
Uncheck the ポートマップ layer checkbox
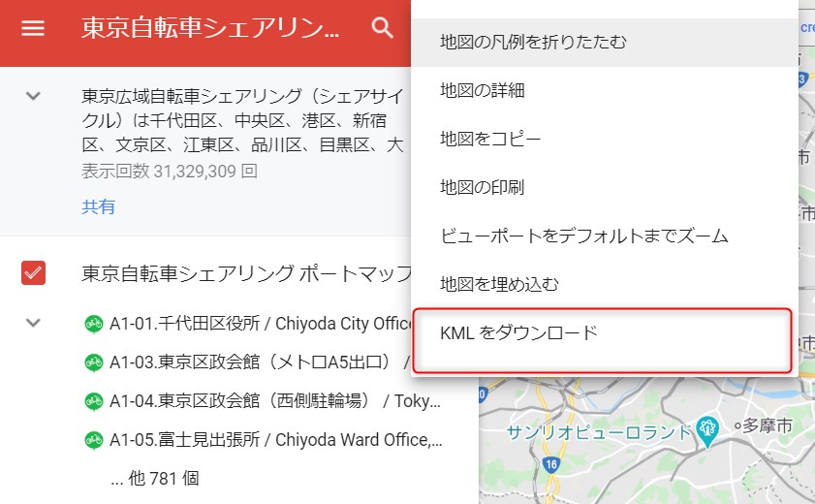point(34,273)
